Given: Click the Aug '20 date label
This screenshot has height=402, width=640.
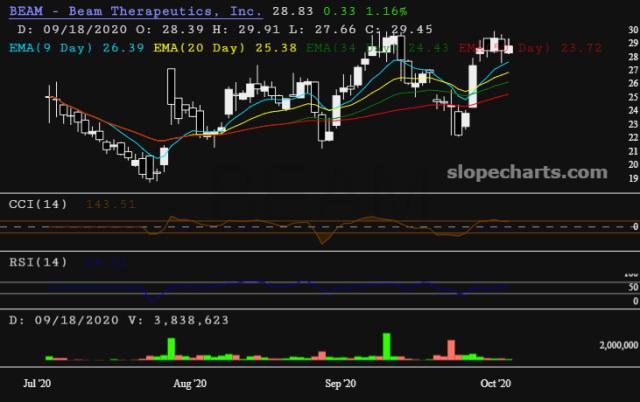Looking at the screenshot, I should pos(190,383).
